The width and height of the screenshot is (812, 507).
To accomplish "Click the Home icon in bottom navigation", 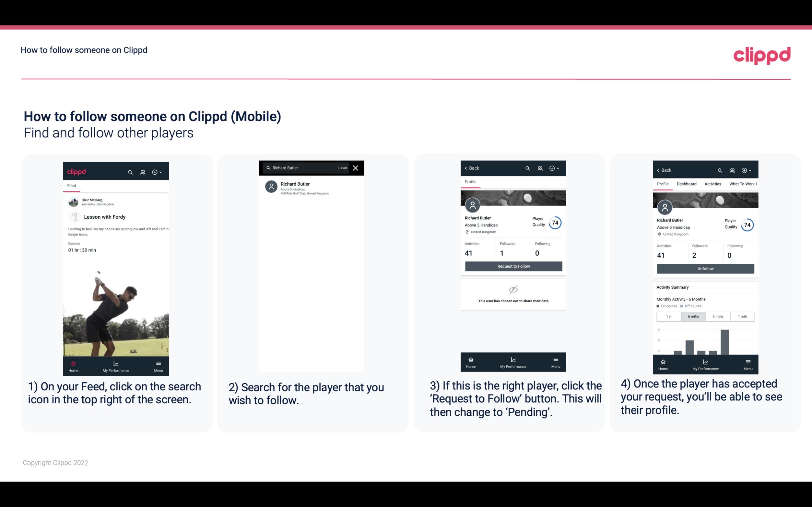I will coord(73,363).
